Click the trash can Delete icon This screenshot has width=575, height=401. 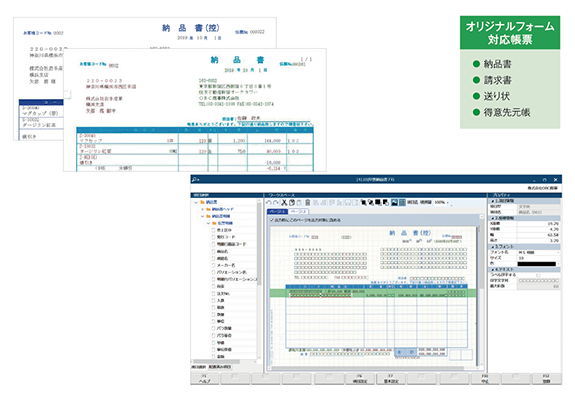[x=308, y=202]
